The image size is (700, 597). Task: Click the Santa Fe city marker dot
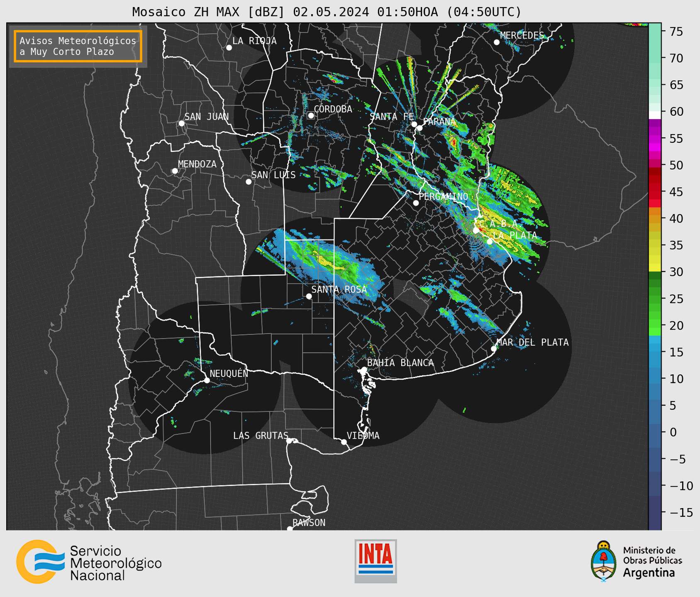click(414, 124)
